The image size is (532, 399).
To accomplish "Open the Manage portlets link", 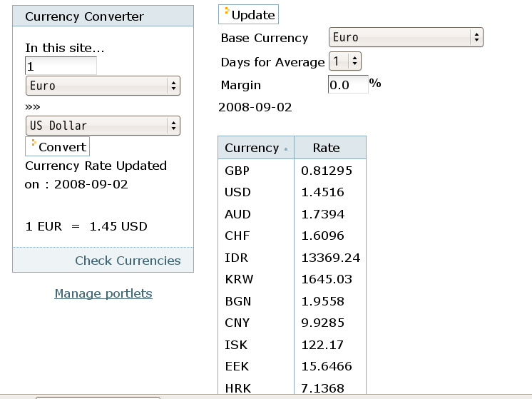I will click(103, 293).
